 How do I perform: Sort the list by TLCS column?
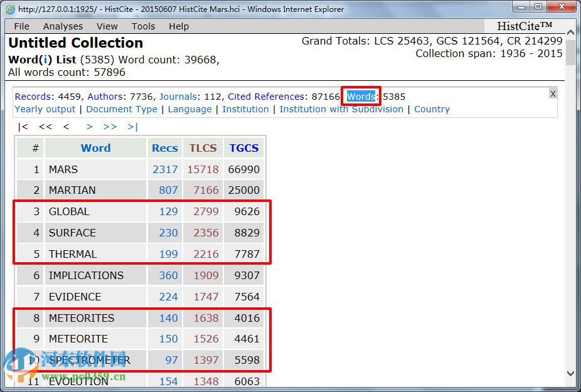203,148
